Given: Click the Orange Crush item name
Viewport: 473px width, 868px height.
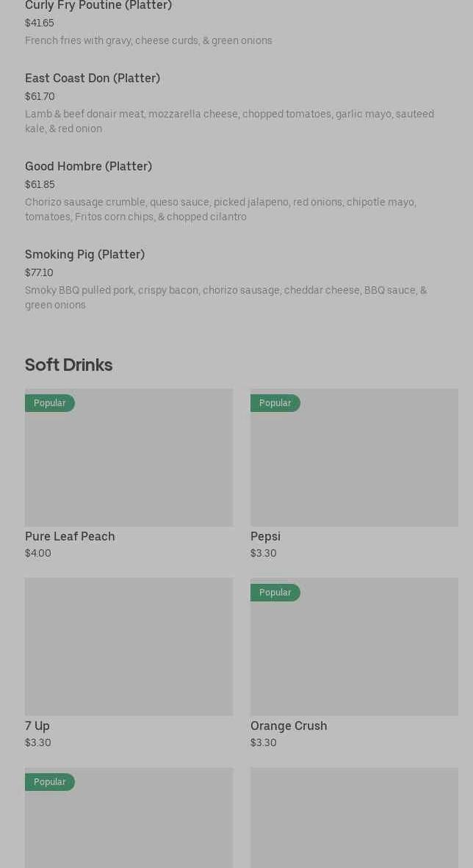Looking at the screenshot, I should [x=289, y=726].
